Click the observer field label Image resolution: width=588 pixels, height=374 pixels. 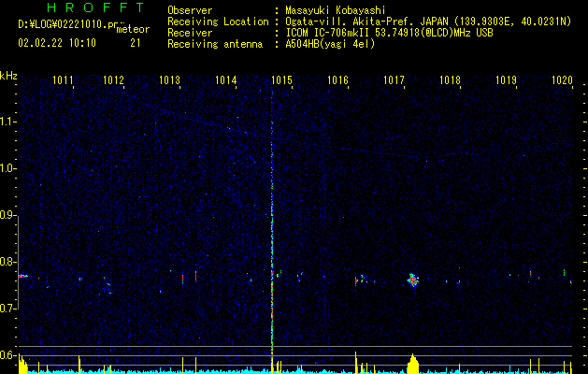pos(190,10)
